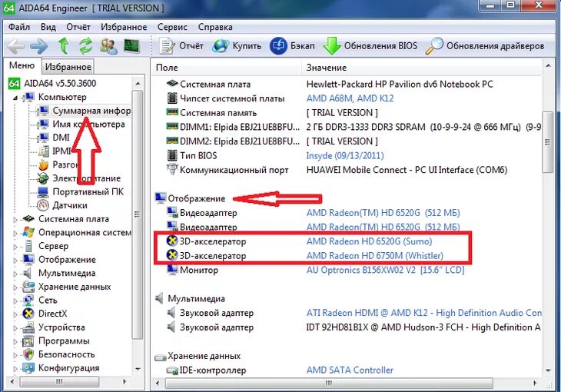Open the AMD A68M, AMD K12 link
Image resolution: width=561 pixels, height=392 pixels.
pyautogui.click(x=350, y=98)
